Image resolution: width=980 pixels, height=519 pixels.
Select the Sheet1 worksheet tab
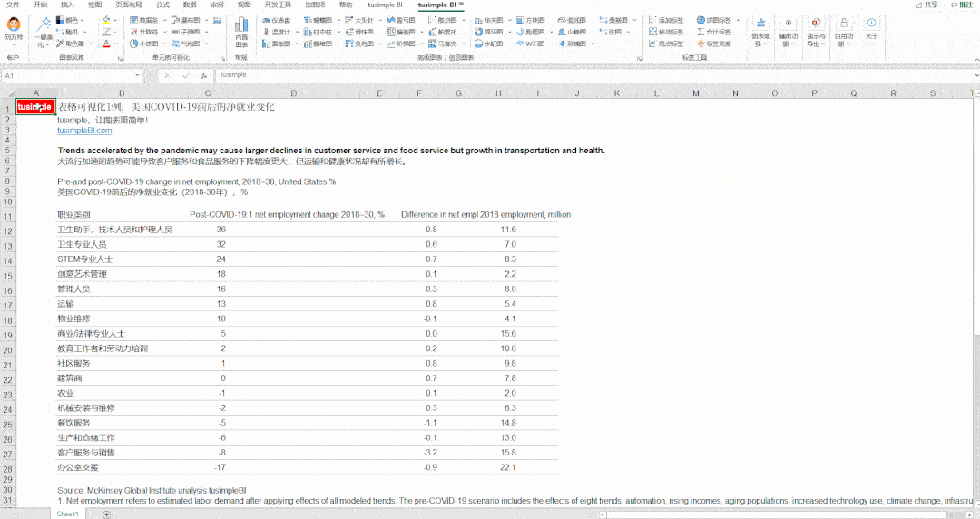click(68, 514)
